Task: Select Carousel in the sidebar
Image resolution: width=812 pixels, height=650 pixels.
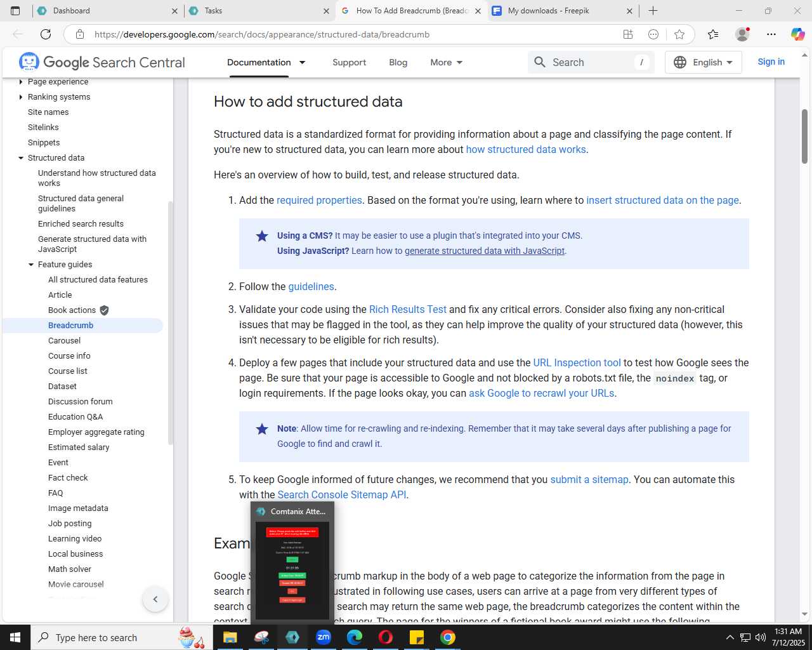Action: pyautogui.click(x=64, y=341)
